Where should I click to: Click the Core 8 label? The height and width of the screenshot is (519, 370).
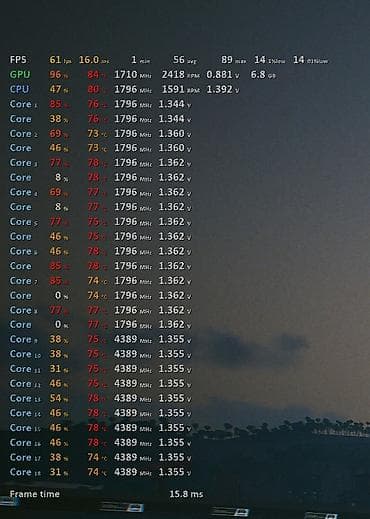click(x=24, y=310)
